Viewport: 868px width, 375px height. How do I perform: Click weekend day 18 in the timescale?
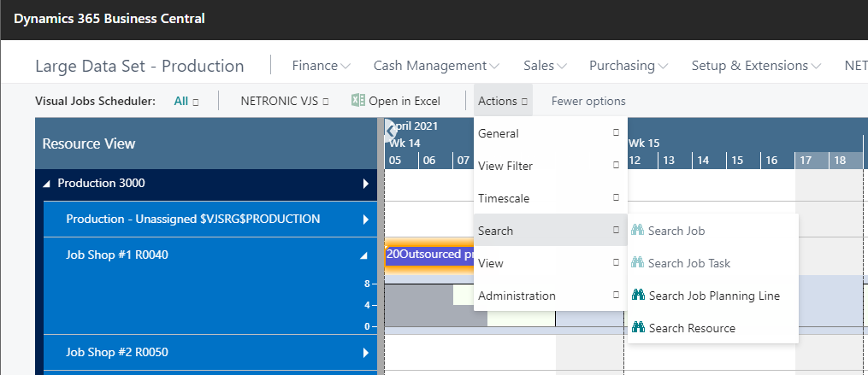840,161
